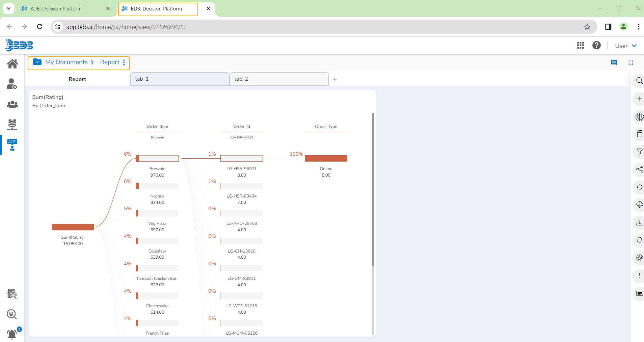The height and width of the screenshot is (342, 644).
Task: Click the Order_Id column header
Action: tap(242, 127)
